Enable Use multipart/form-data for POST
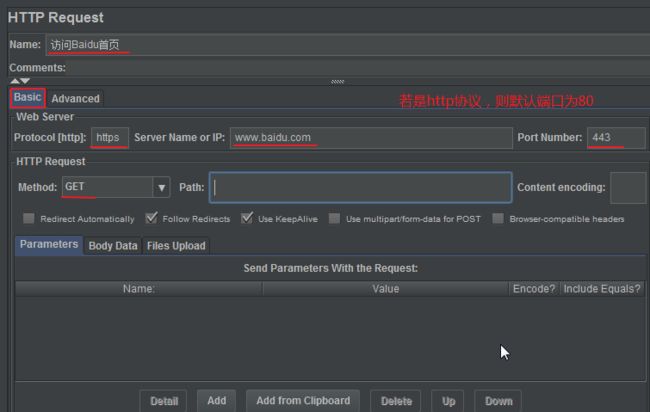This screenshot has height=412, width=650. 334,218
